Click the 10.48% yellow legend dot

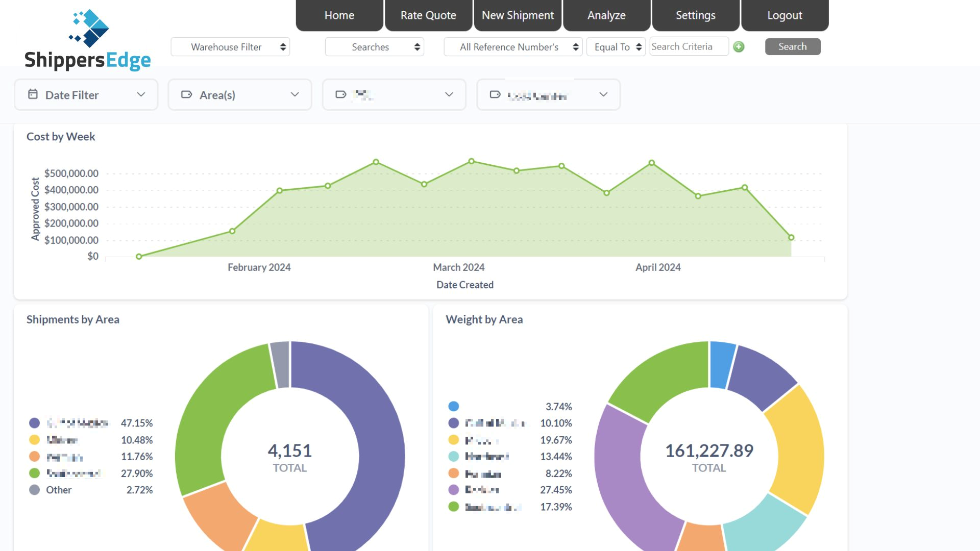pos(34,440)
